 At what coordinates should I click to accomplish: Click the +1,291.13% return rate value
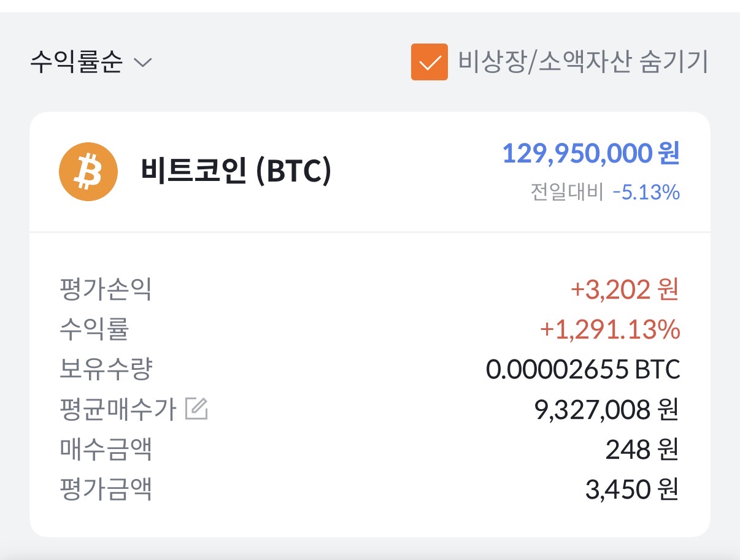coord(609,329)
